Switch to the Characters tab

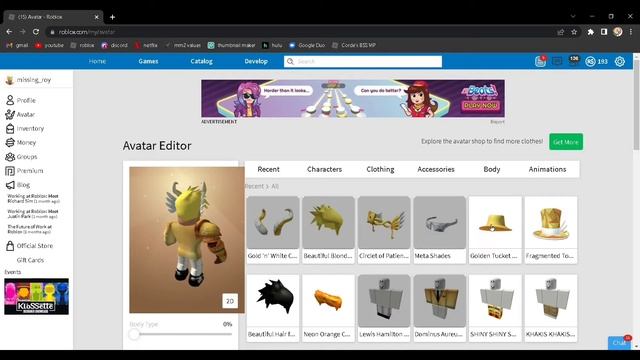tap(324, 169)
